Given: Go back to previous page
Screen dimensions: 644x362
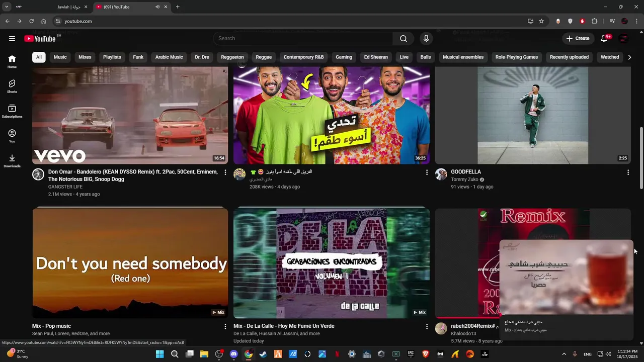Looking at the screenshot, I should (7, 21).
